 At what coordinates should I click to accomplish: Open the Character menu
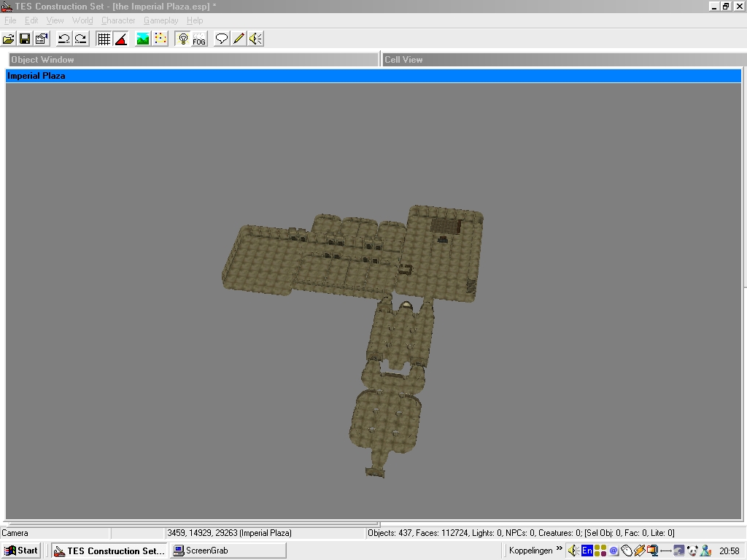coord(118,20)
